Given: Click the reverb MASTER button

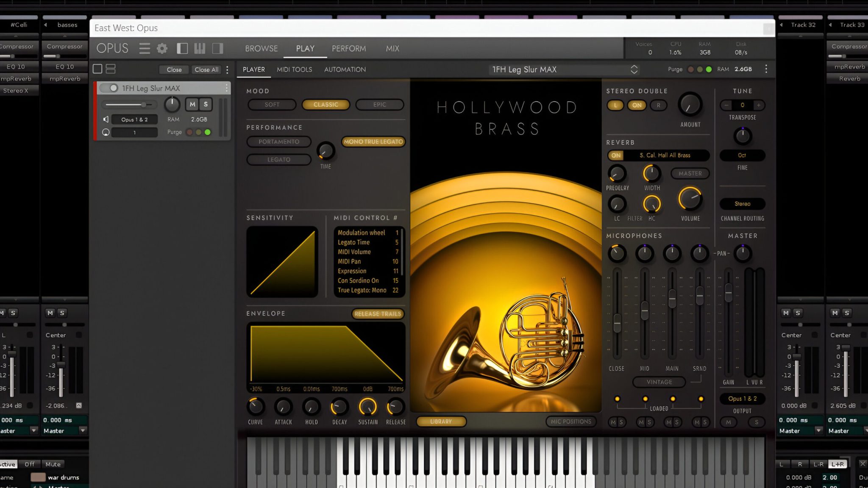Looking at the screenshot, I should [690, 173].
